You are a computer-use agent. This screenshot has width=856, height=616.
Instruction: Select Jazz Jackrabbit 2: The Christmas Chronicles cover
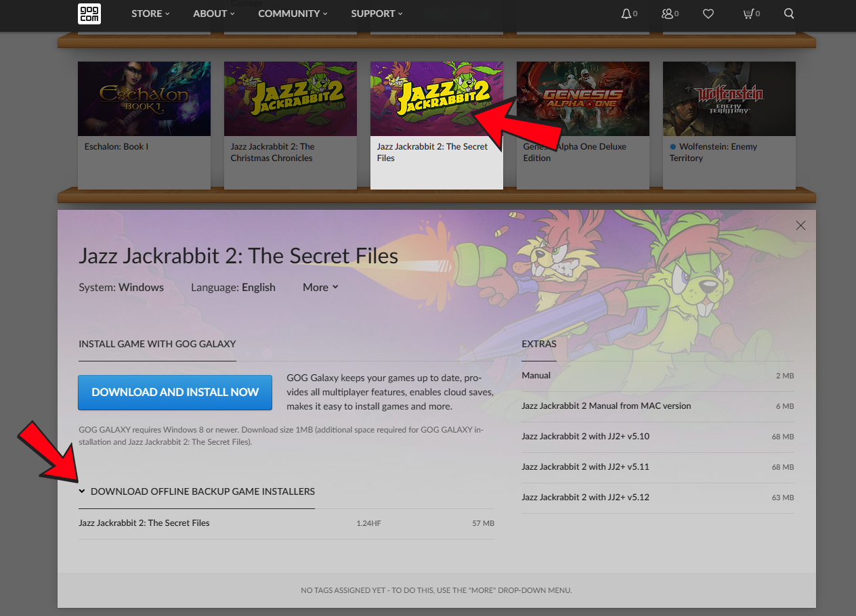pyautogui.click(x=291, y=99)
